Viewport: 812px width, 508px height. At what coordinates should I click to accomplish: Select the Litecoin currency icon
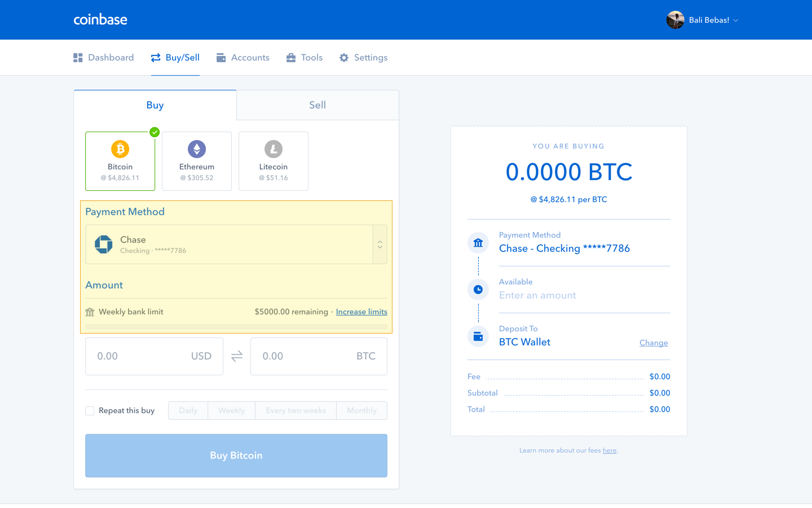(273, 149)
